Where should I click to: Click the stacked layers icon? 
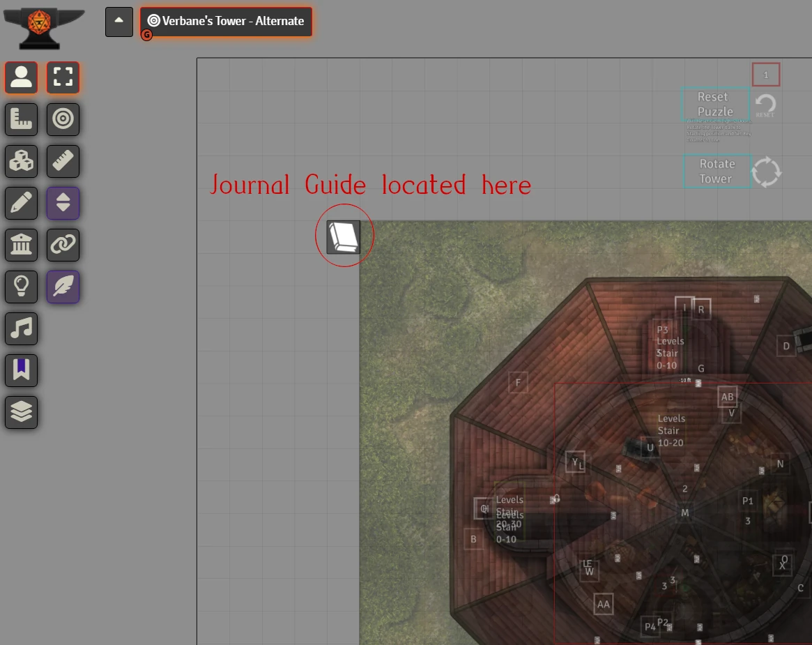pyautogui.click(x=22, y=412)
